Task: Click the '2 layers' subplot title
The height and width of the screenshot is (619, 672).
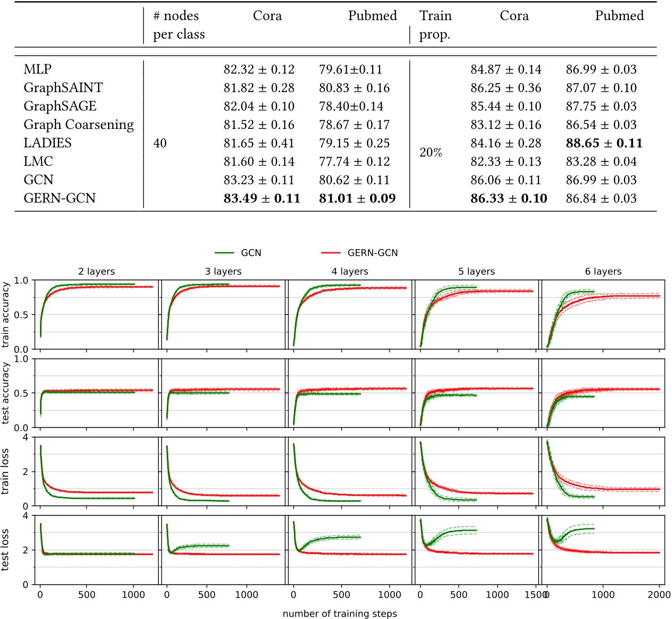Action: (97, 271)
